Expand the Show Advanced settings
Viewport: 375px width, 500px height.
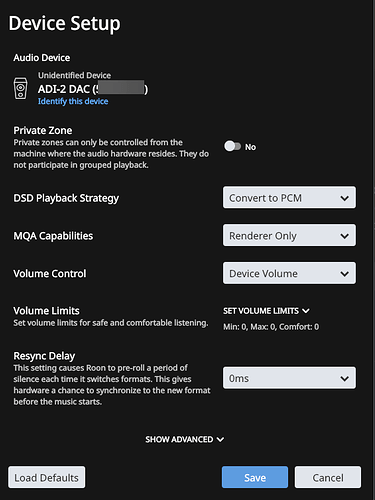pos(185,439)
